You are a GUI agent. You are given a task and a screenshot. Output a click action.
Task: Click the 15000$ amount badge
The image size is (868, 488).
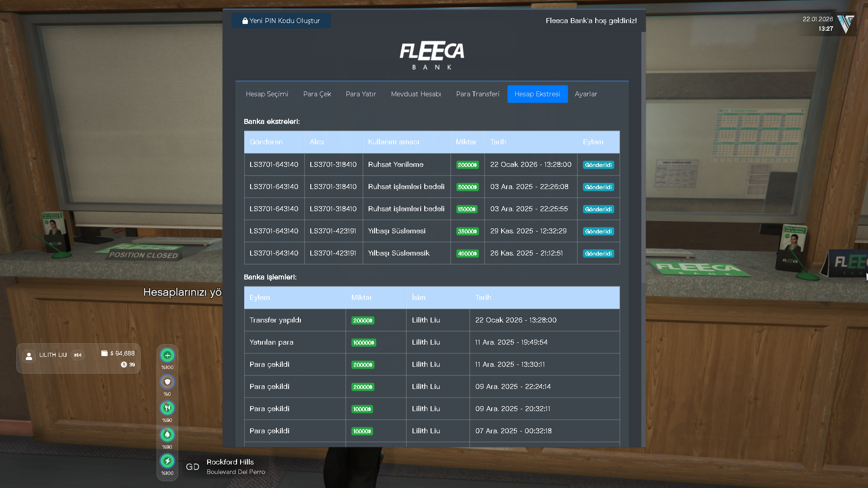click(467, 209)
